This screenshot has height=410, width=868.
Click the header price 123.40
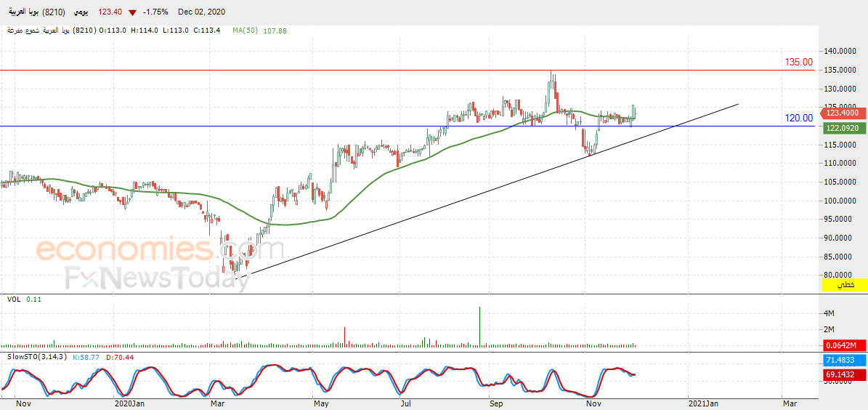point(110,12)
